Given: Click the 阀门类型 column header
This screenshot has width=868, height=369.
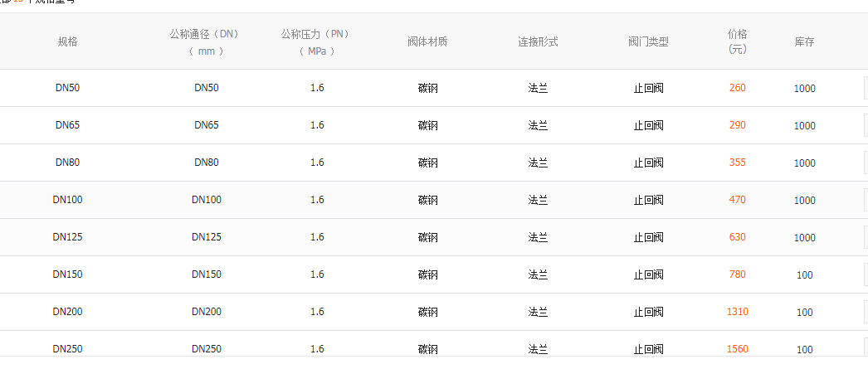Looking at the screenshot, I should tap(648, 41).
